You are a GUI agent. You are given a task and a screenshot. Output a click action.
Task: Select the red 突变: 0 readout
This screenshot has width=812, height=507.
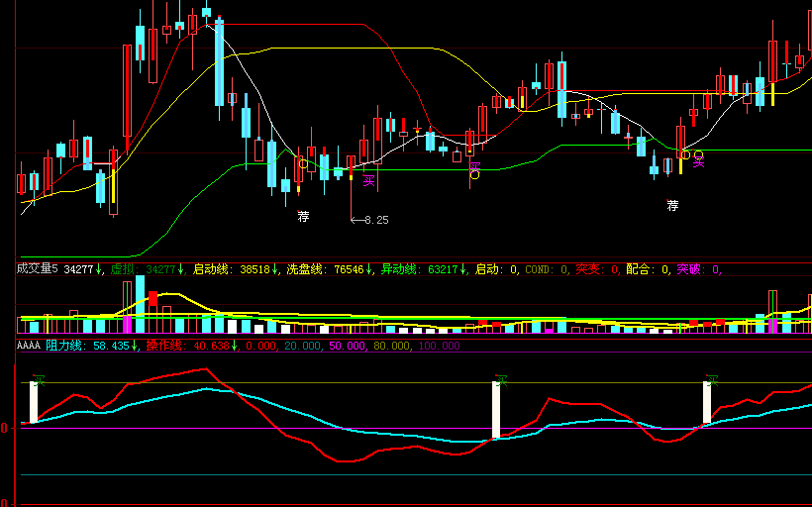pos(597,269)
